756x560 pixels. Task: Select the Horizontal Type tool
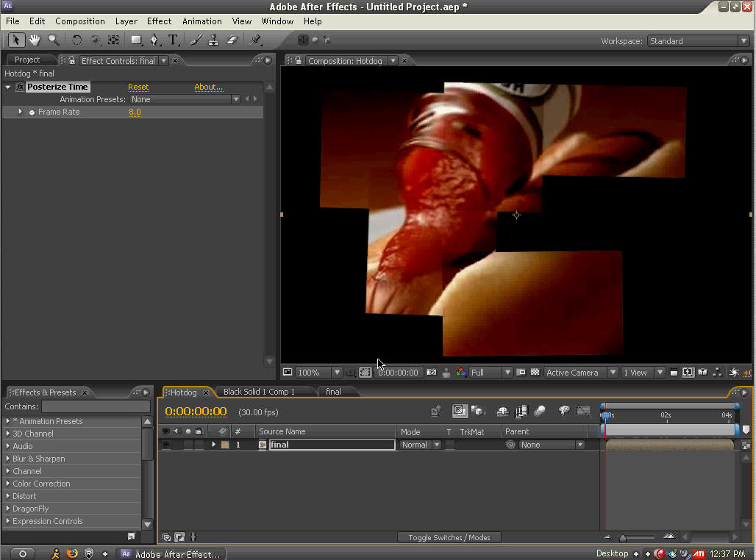[173, 40]
